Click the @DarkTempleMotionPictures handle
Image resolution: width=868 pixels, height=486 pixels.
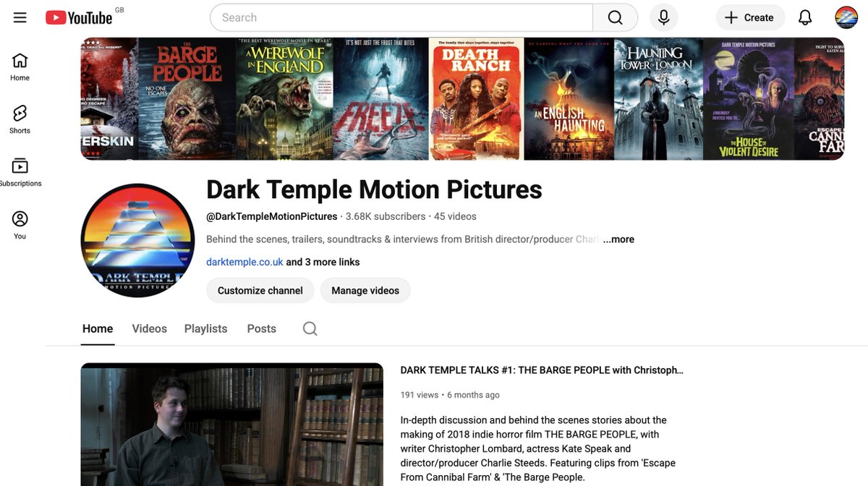click(x=272, y=216)
